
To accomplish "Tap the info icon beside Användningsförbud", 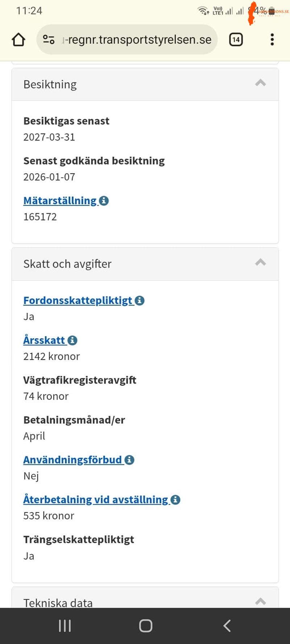I will pos(129,460).
